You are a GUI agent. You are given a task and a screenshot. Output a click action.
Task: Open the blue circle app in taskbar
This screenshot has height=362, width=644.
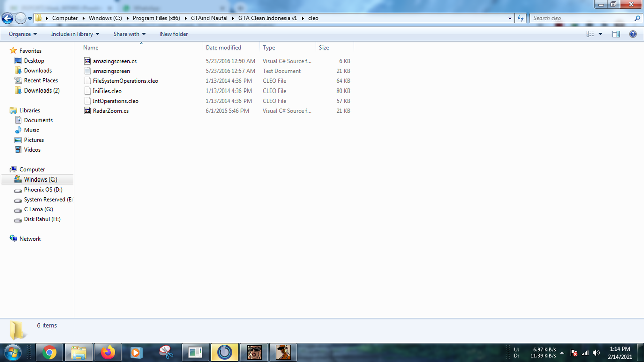[x=224, y=353]
